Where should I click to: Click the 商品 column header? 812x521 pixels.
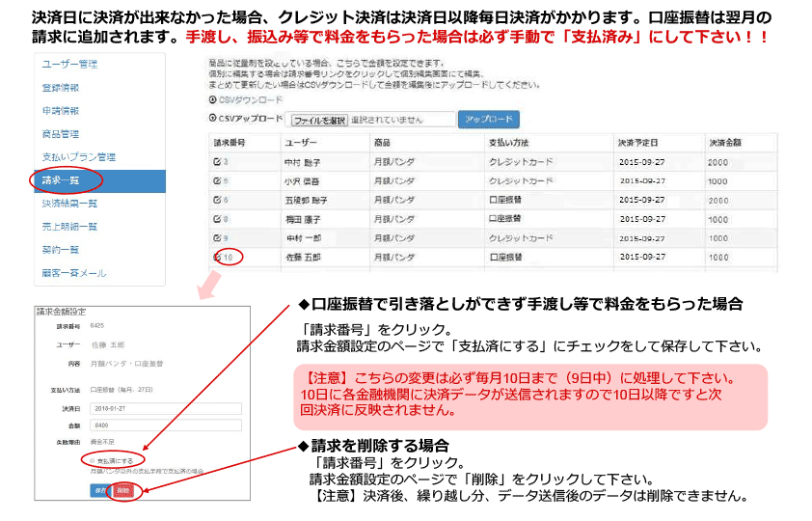pos(382,143)
